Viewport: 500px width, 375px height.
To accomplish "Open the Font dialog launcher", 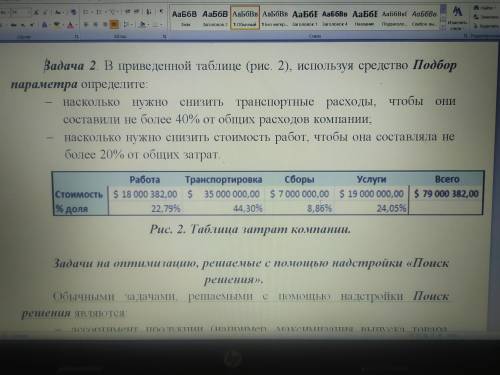I will point(77,36).
